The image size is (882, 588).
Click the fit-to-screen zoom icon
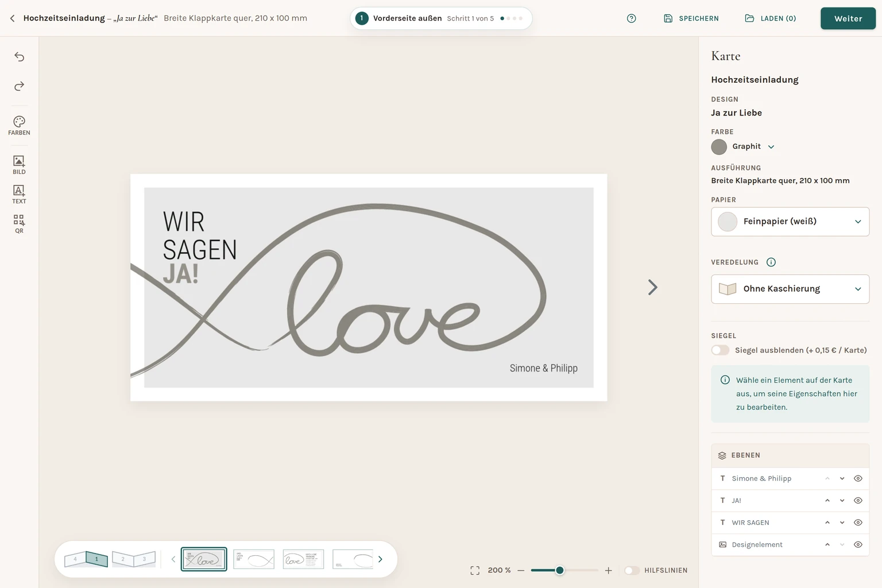pyautogui.click(x=475, y=570)
